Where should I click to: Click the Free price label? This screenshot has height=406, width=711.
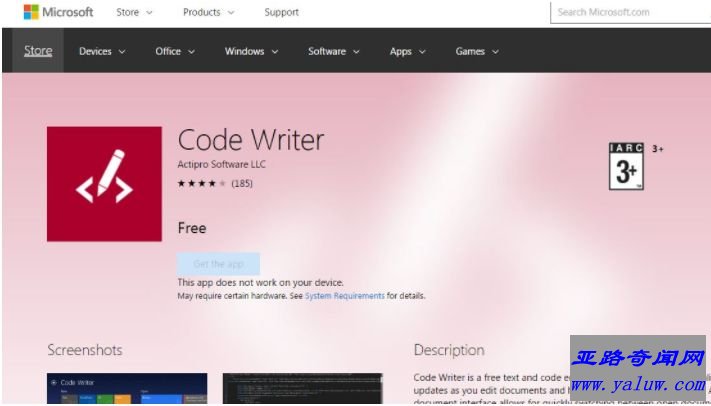[x=192, y=228]
